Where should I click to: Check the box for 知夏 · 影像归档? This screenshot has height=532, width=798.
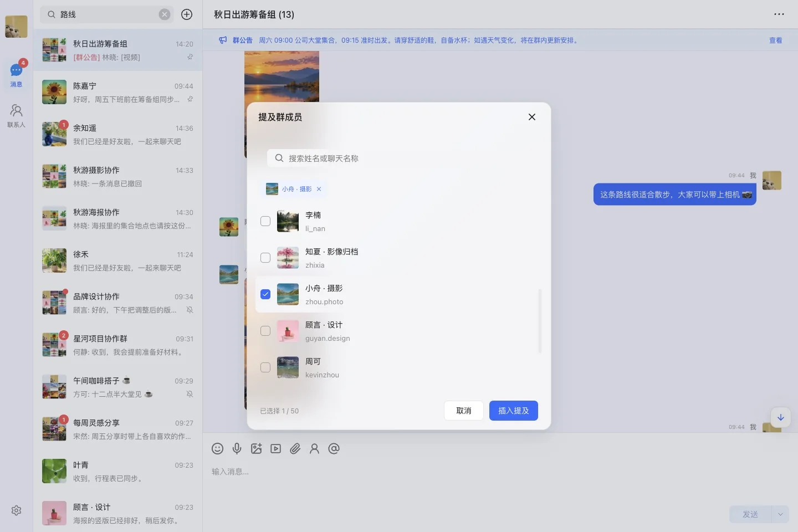pos(265,258)
